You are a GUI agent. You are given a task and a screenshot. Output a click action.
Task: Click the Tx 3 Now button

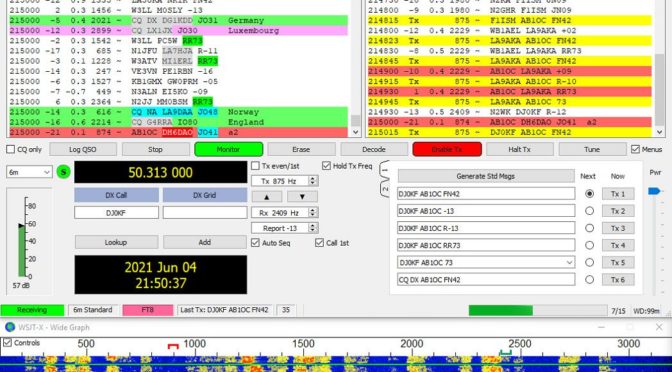click(618, 228)
